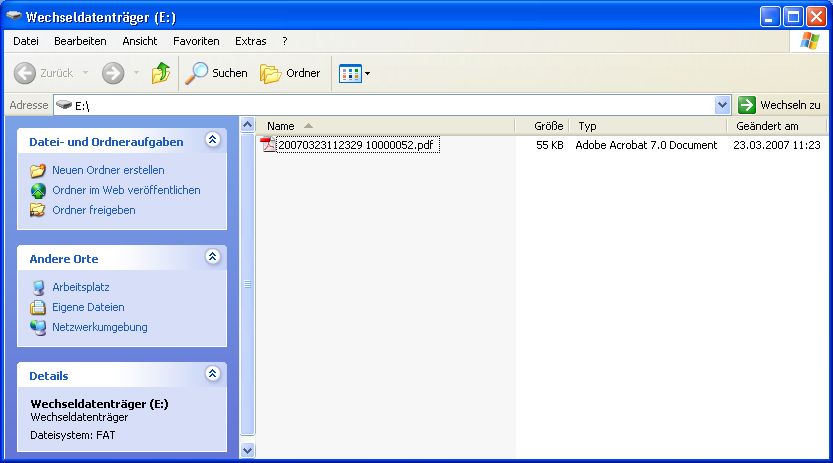Open the forward history dropdown arrow
The height and width of the screenshot is (463, 833).
tap(136, 73)
